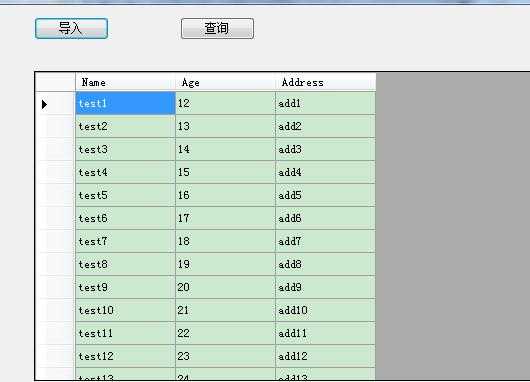The width and height of the screenshot is (530, 382).
Task: Select the cell with age 14
Action: (x=225, y=149)
